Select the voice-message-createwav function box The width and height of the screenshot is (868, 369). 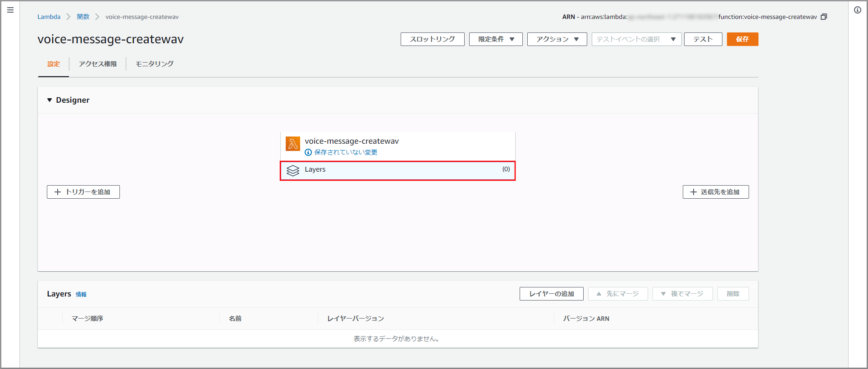tap(397, 146)
